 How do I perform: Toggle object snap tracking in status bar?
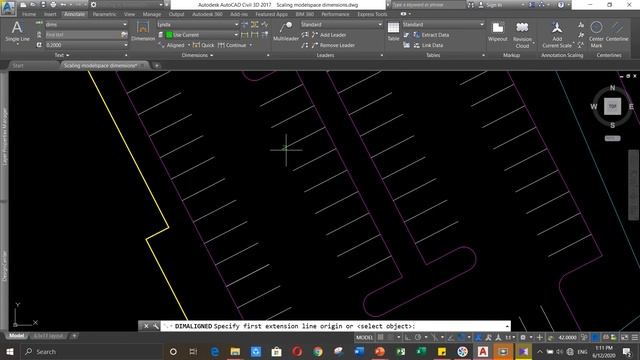451,337
